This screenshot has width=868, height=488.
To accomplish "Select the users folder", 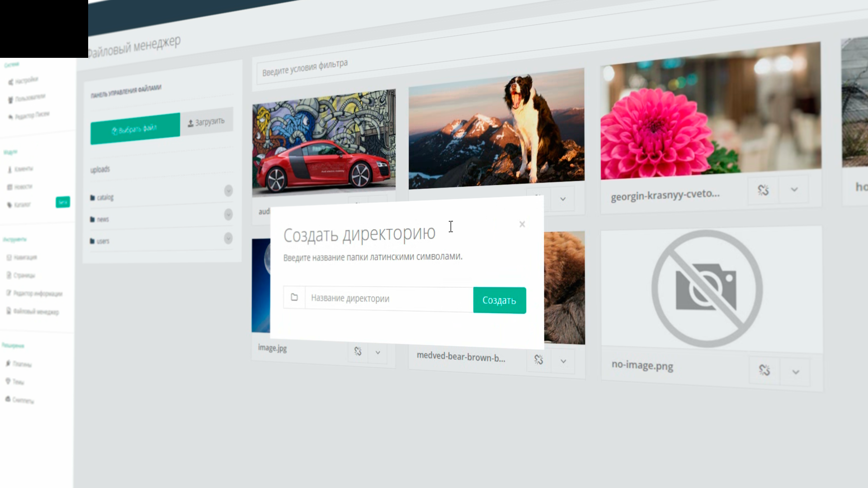I will click(x=103, y=241).
